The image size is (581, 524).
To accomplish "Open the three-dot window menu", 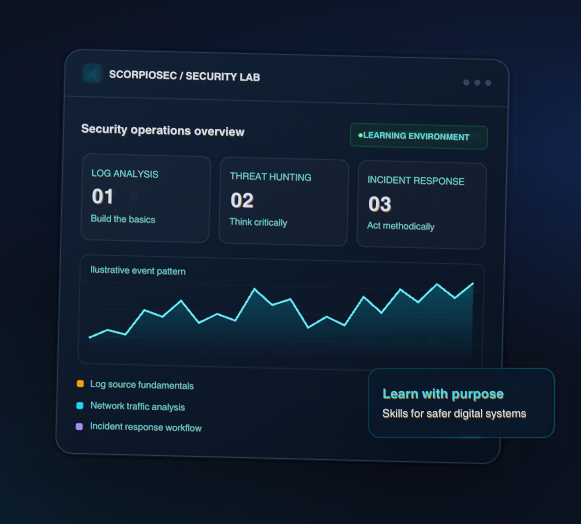I will pos(477,83).
